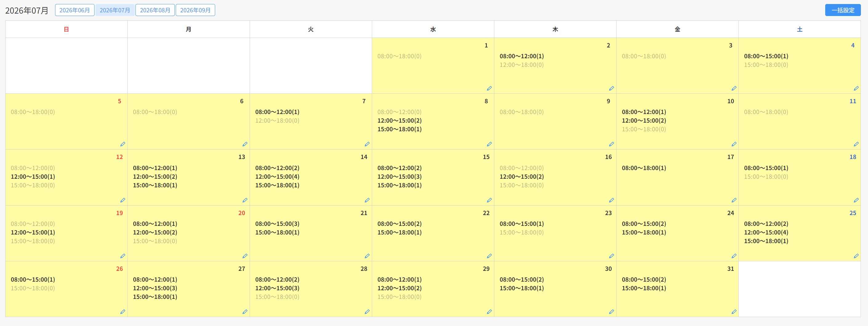Click the 土 Saturday column header
The width and height of the screenshot is (868, 326).
coord(800,29)
